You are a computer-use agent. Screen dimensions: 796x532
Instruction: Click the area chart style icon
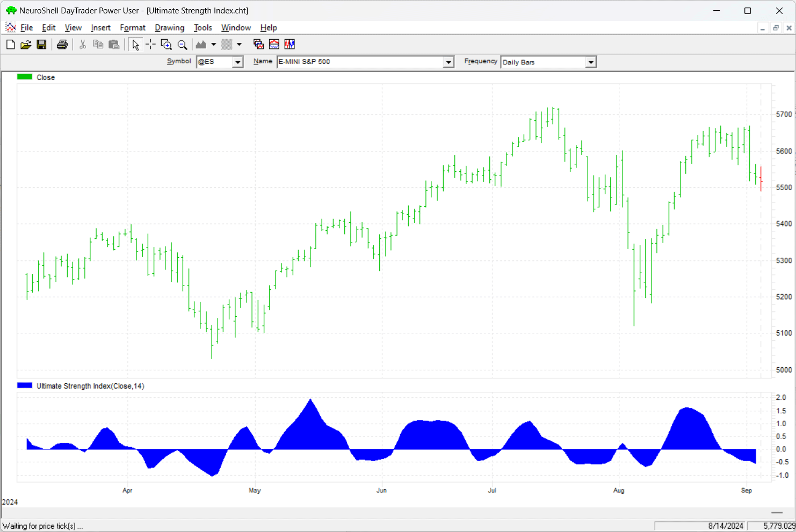201,45
